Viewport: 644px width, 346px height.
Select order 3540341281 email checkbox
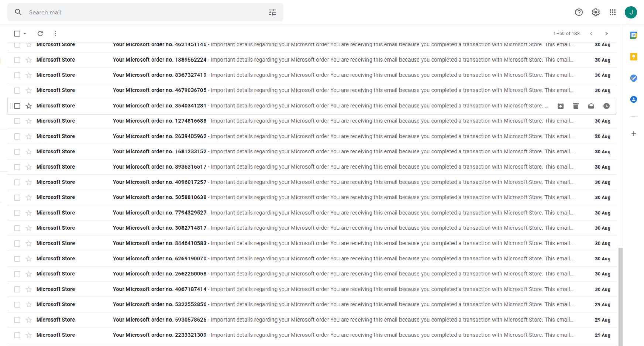point(17,106)
